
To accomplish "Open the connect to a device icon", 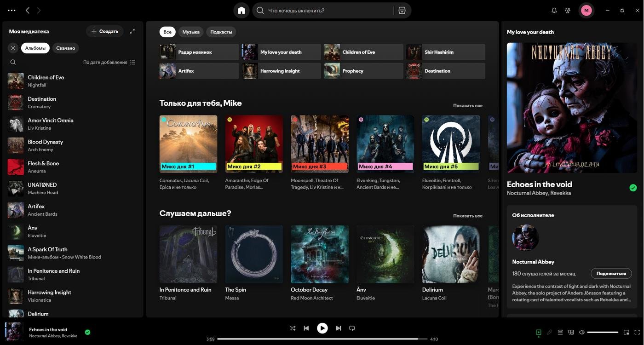I will (571, 332).
